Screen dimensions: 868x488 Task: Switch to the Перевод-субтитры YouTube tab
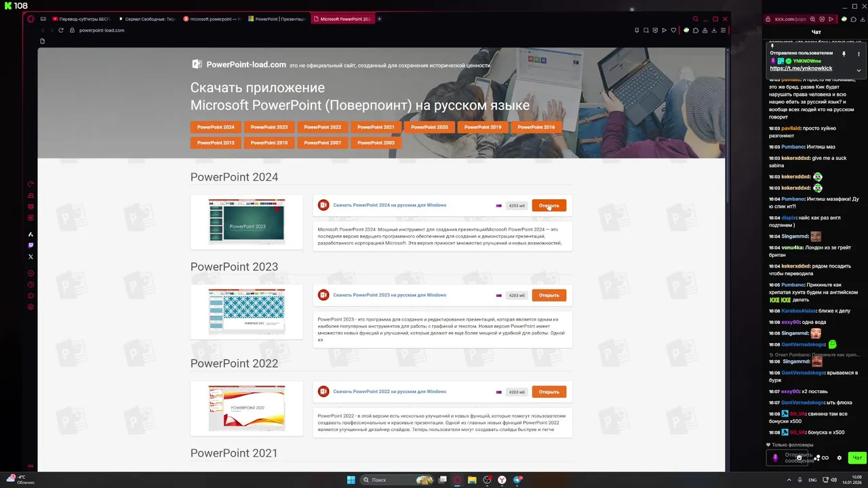[80, 19]
